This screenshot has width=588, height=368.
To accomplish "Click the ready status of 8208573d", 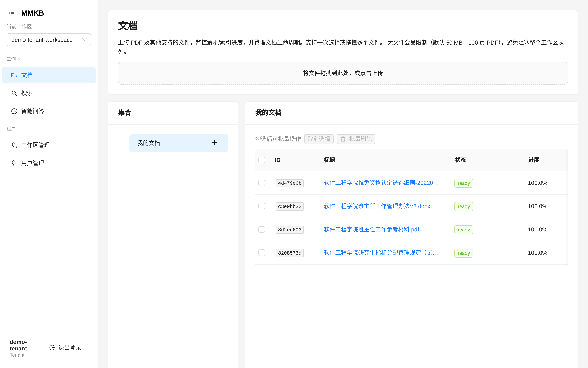I will (x=464, y=253).
